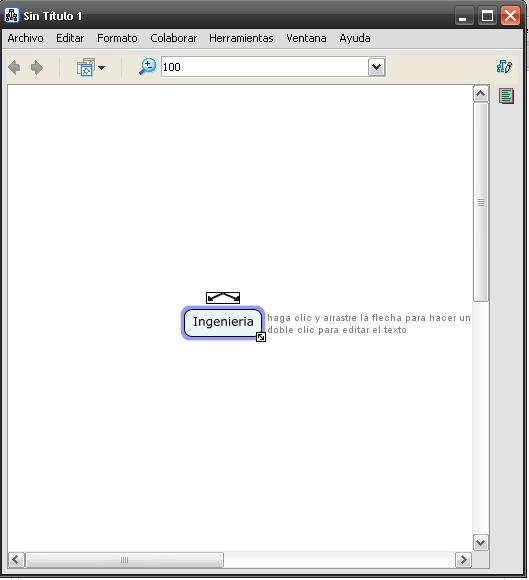Screen dimensions: 529x580
Task: Open the Archivo menu
Action: 25,38
